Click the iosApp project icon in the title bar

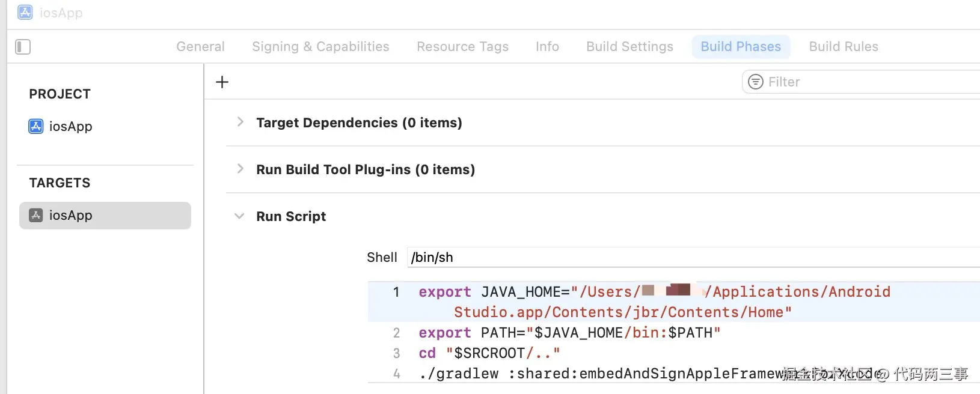[25, 13]
